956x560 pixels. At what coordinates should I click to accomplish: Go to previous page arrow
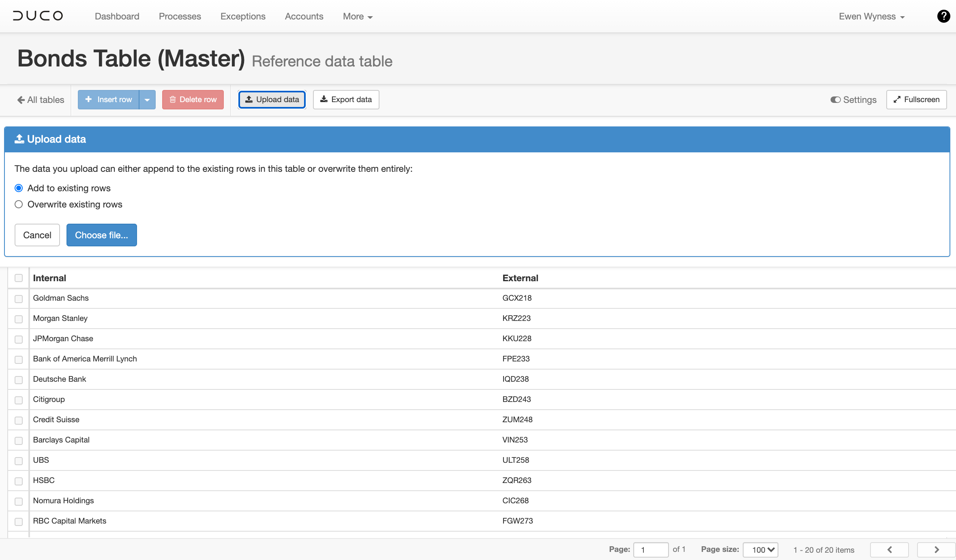pyautogui.click(x=889, y=549)
